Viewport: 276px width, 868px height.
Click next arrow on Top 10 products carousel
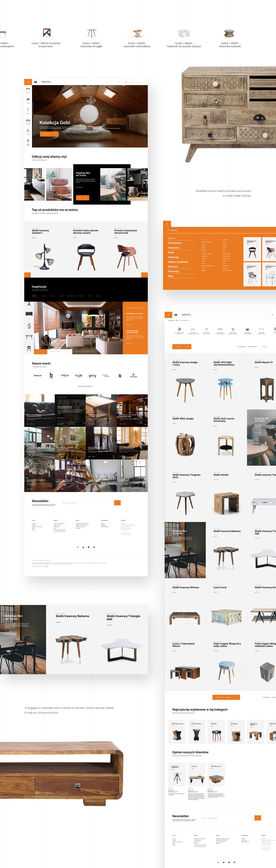click(144, 275)
